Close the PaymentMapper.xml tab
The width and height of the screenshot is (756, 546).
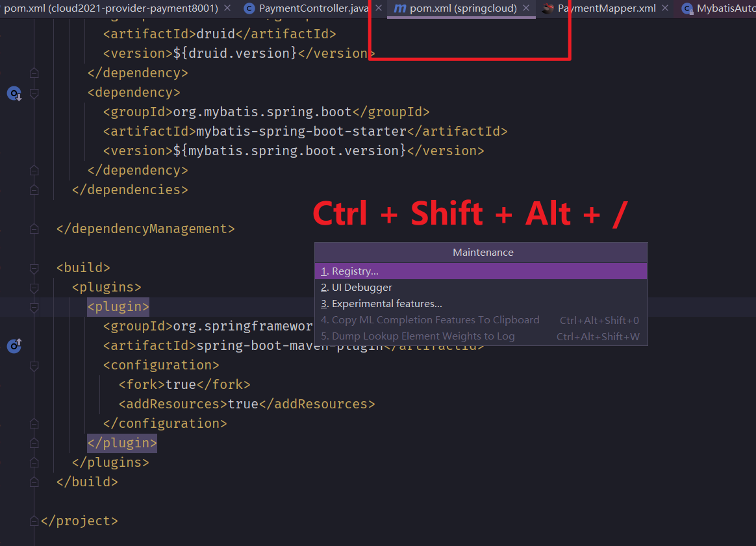point(665,8)
